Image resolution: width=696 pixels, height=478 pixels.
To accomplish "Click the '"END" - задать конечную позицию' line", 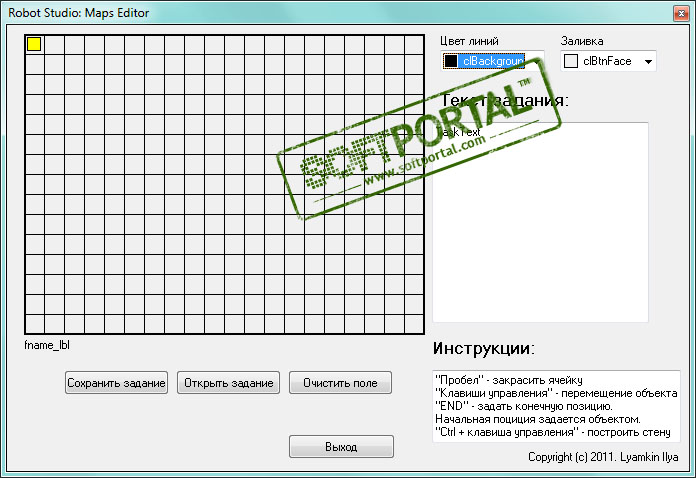I will coord(524,406).
